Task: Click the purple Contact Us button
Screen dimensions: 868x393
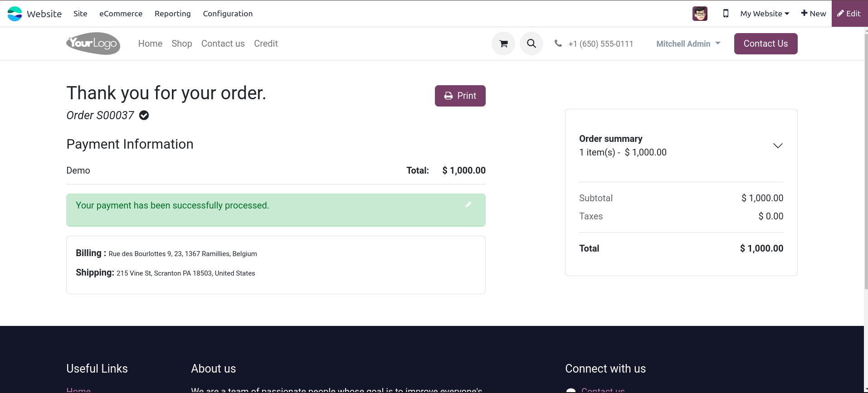Action: (766, 44)
